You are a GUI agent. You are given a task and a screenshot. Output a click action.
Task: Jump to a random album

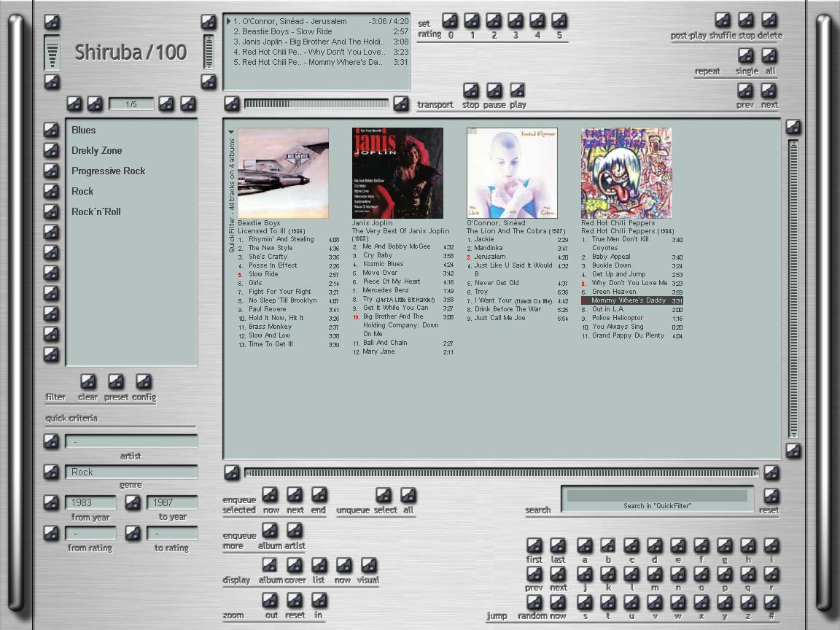pos(534,602)
